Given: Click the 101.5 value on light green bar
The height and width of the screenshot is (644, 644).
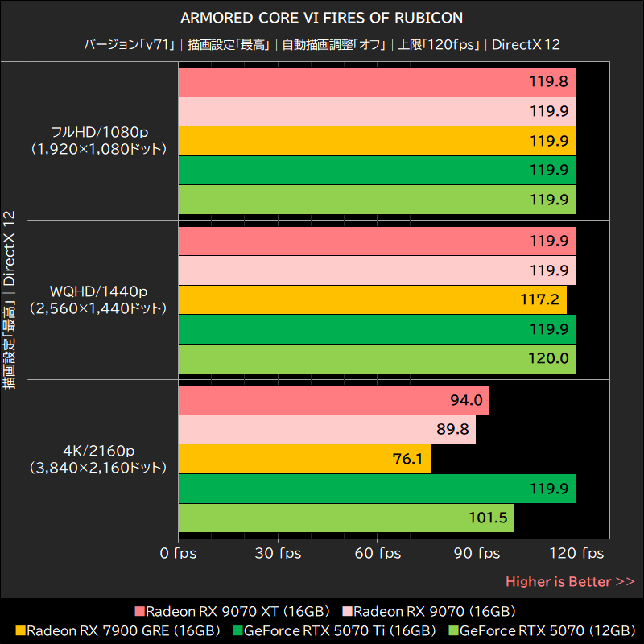Looking at the screenshot, I should (488, 518).
